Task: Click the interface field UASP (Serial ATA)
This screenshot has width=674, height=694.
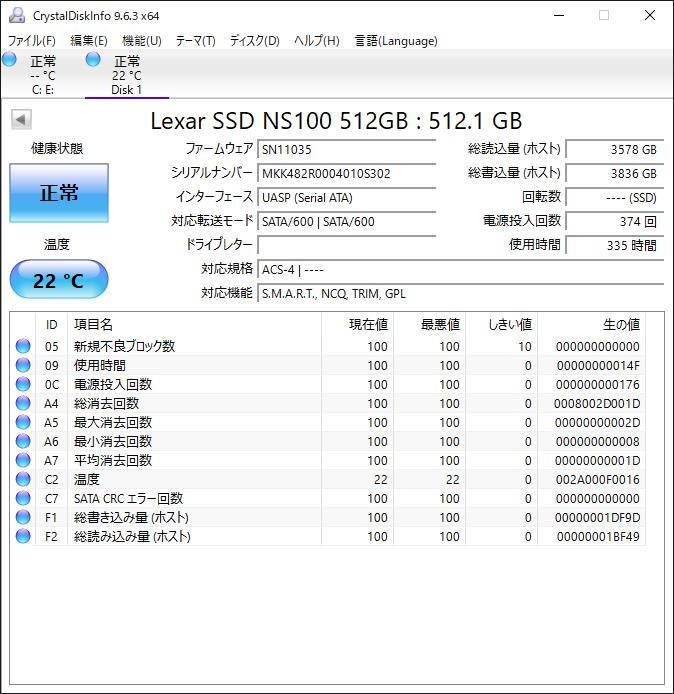Action: click(347, 197)
